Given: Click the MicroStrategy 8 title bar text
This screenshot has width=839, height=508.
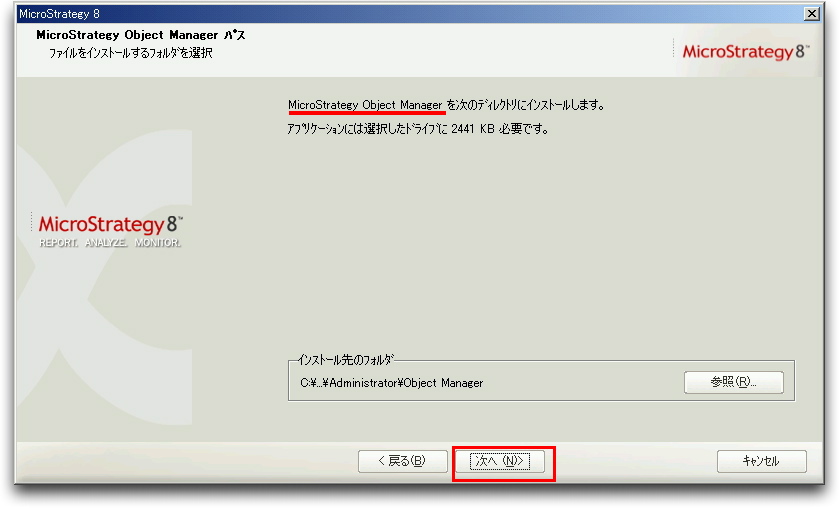Looking at the screenshot, I should click(59, 13).
